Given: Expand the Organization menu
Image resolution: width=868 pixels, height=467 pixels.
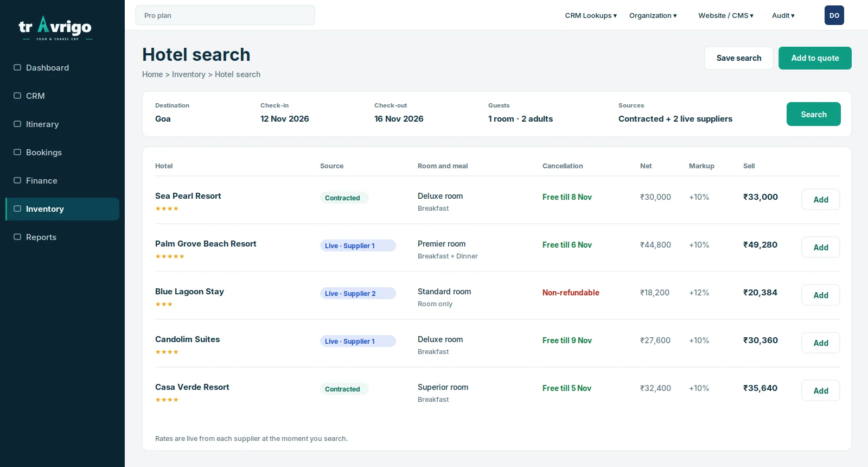Looking at the screenshot, I should tap(653, 15).
